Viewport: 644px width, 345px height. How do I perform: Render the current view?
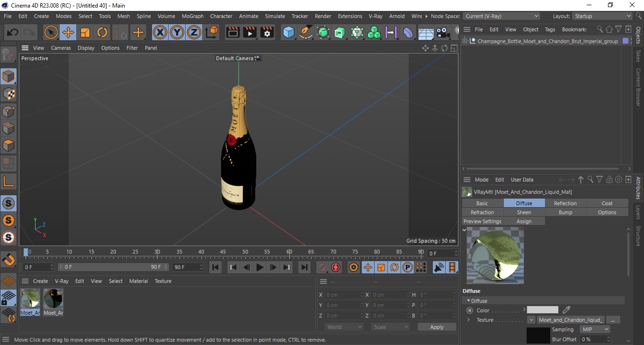[233, 33]
